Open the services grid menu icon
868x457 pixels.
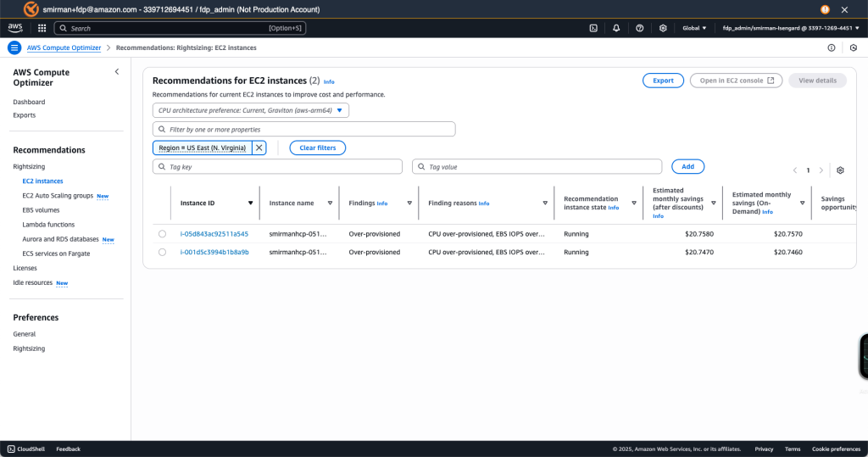pyautogui.click(x=42, y=28)
